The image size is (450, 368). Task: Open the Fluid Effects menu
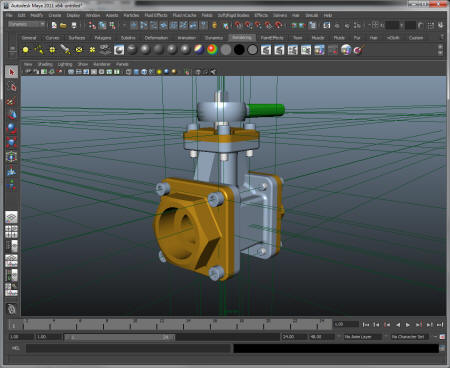pos(156,15)
